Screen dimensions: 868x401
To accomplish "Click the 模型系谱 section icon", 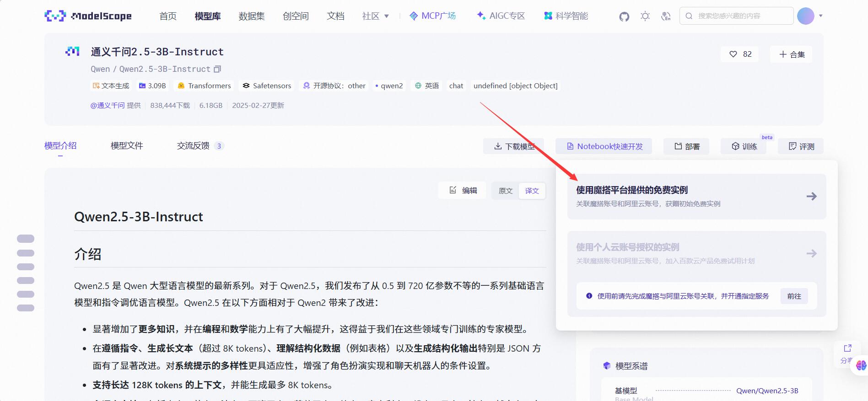I will pyautogui.click(x=607, y=365).
